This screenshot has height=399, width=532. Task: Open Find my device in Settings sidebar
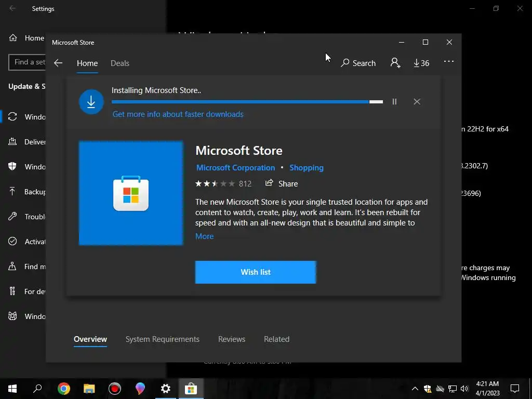26,267
